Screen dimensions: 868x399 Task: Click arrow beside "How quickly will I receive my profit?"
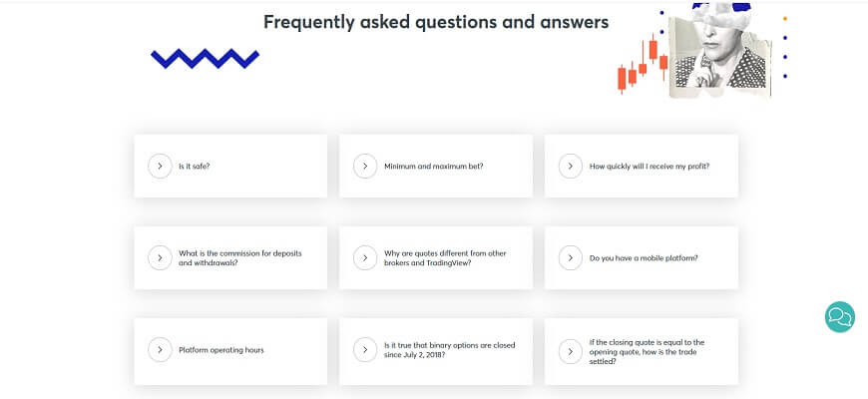[570, 167]
